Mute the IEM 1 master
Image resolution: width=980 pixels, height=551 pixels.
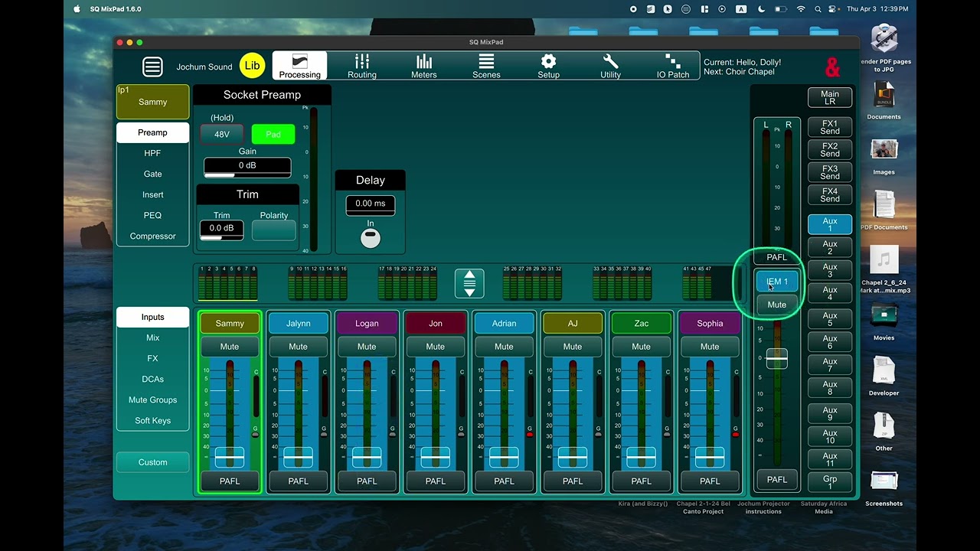click(777, 305)
